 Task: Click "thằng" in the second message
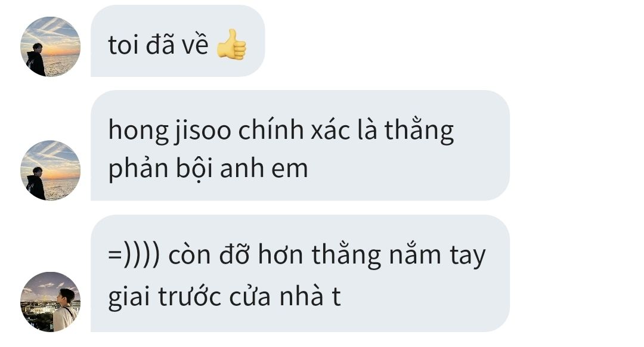419,131
